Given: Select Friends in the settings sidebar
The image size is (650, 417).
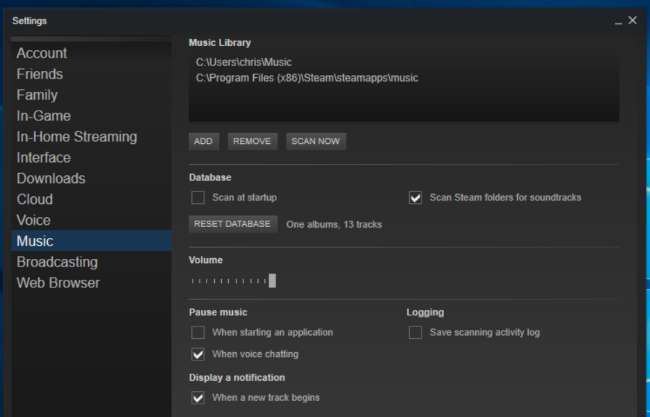Looking at the screenshot, I should point(40,74).
